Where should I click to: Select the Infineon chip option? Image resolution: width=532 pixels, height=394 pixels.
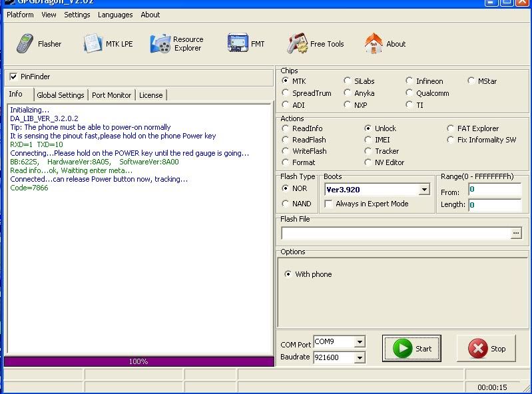click(x=409, y=81)
